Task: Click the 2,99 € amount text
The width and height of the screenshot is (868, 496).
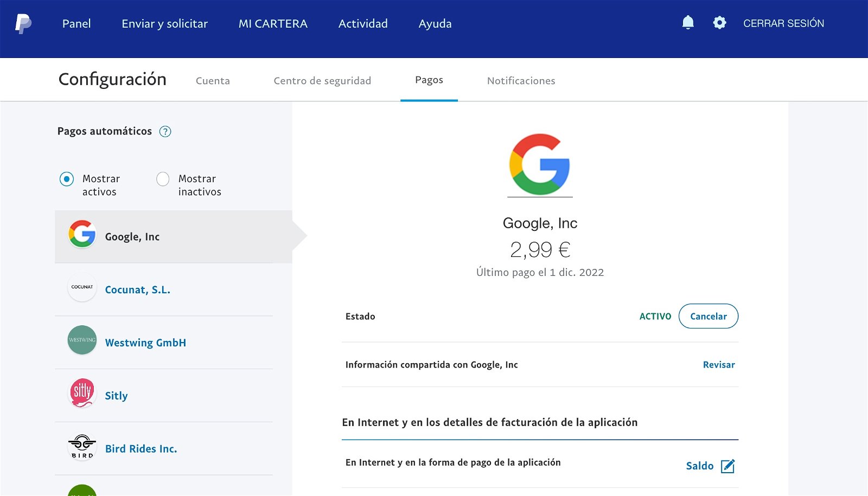Action: point(540,250)
